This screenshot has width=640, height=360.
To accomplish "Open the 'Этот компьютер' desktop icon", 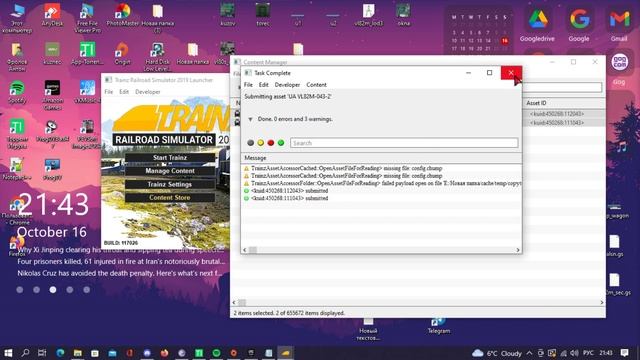I will pos(17,18).
